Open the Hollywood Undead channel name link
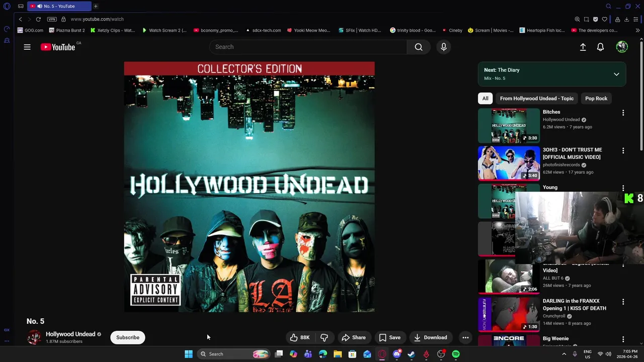The image size is (644, 362). [70, 334]
